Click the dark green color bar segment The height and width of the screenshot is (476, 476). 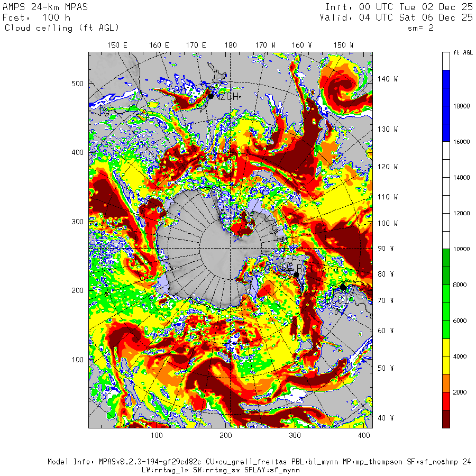click(x=446, y=267)
